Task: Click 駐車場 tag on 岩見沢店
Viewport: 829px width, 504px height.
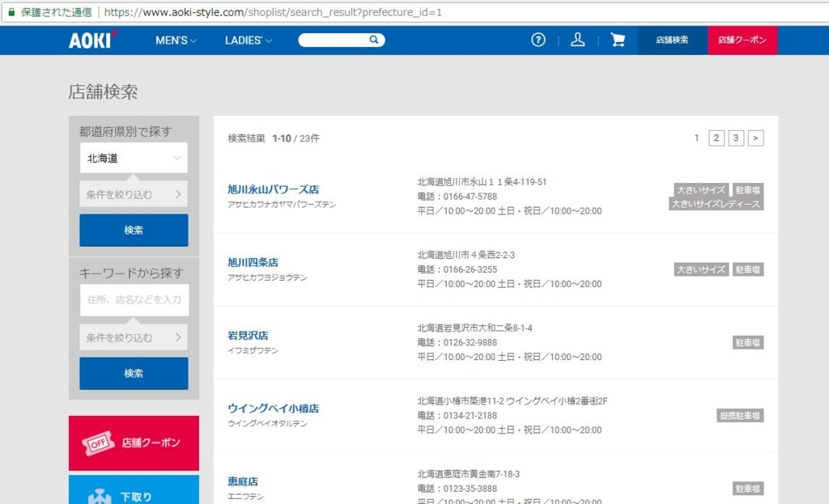Action: pos(747,342)
